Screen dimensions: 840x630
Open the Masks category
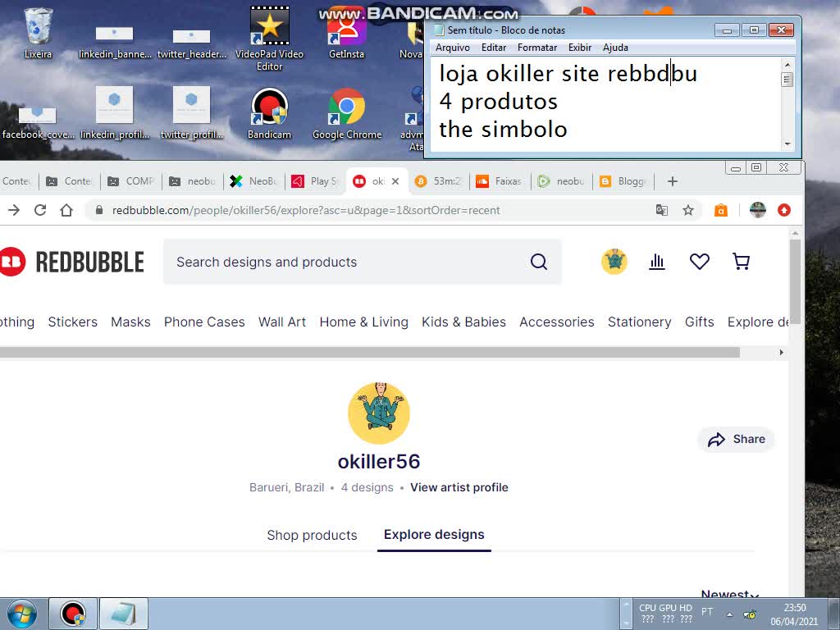[130, 322]
